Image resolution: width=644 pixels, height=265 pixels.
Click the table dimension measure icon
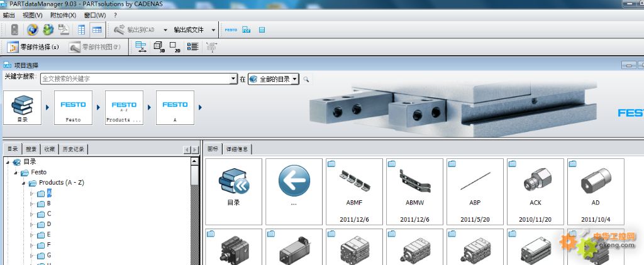pos(141,46)
